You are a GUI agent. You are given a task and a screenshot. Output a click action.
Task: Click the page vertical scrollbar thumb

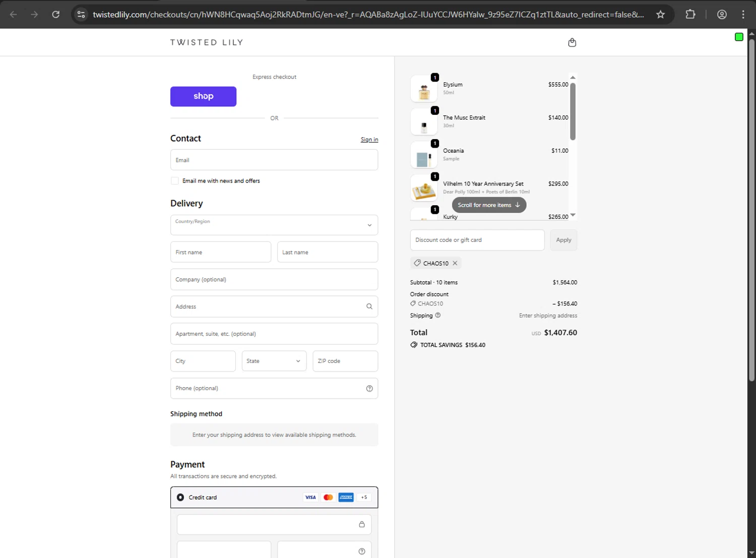tap(751, 209)
